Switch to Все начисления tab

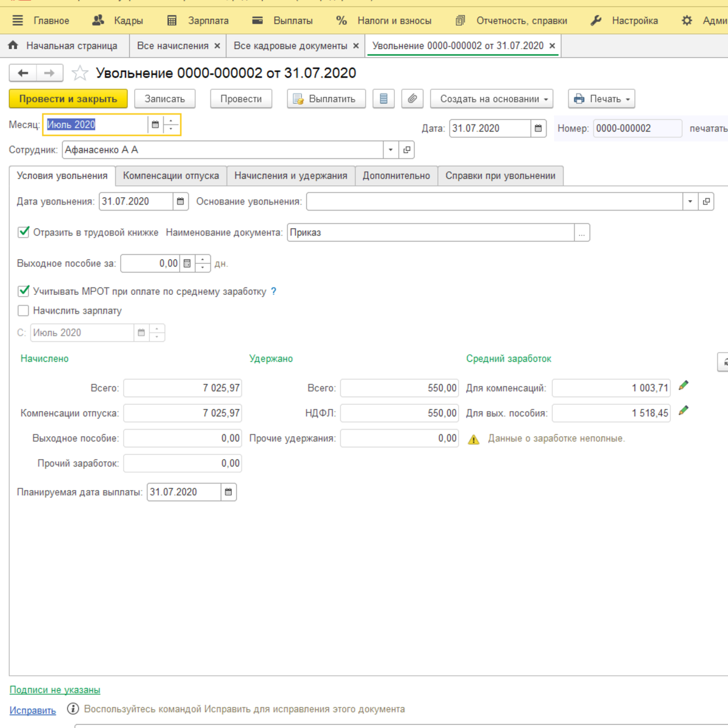point(173,45)
